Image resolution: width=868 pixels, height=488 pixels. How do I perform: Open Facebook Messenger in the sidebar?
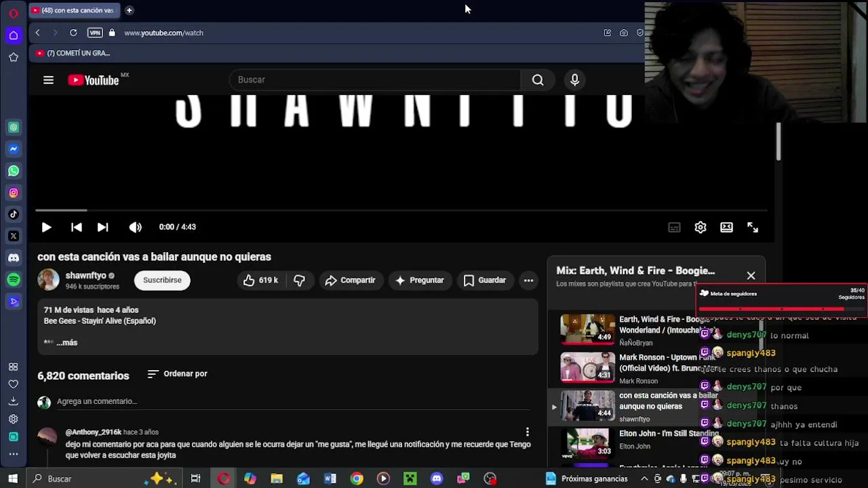point(14,149)
